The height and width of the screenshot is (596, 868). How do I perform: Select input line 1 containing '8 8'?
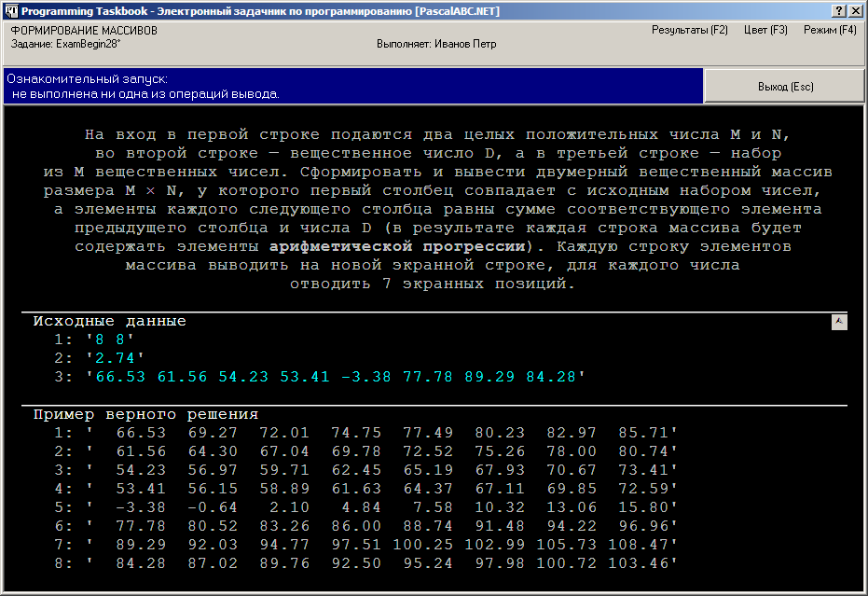(x=93, y=340)
